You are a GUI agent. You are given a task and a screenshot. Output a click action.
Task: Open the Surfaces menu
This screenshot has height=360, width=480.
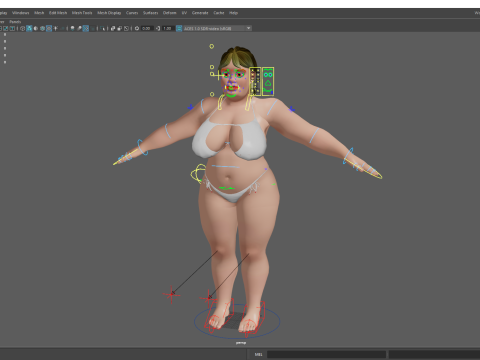150,13
